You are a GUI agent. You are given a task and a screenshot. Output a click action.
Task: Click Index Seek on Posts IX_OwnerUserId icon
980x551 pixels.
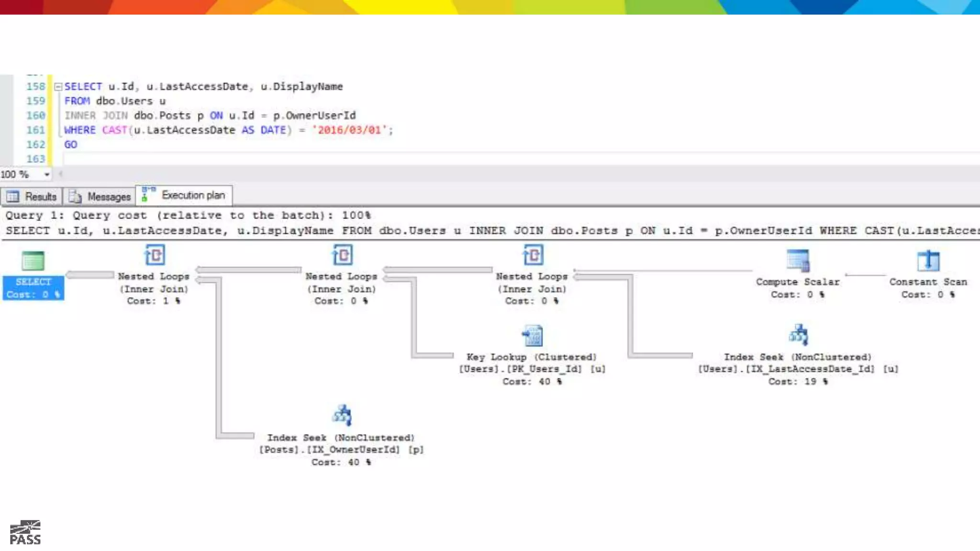click(x=342, y=415)
